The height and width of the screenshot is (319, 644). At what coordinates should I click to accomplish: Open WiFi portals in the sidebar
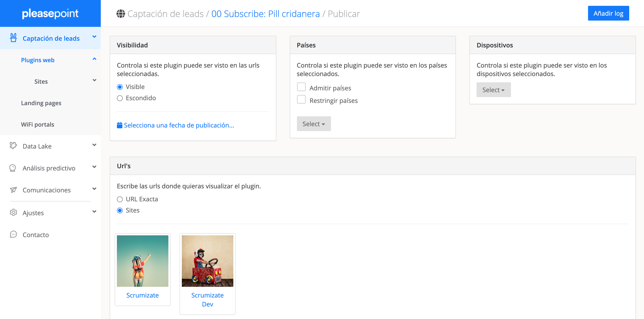[37, 124]
